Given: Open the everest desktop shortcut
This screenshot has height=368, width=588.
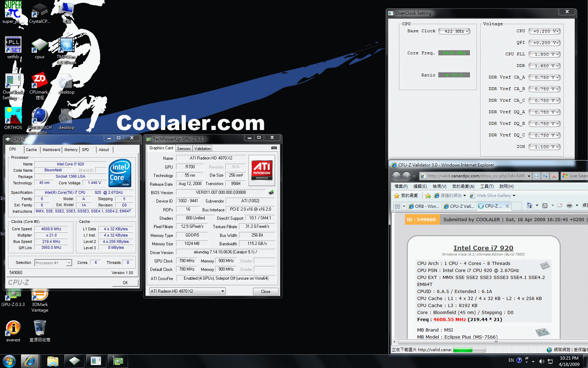Looking at the screenshot, I should (x=13, y=331).
